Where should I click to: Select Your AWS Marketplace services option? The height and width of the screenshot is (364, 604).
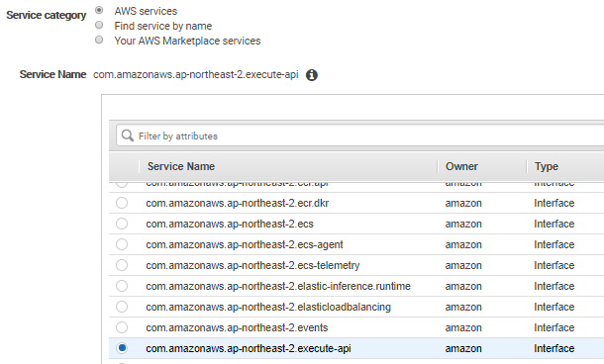tap(99, 40)
